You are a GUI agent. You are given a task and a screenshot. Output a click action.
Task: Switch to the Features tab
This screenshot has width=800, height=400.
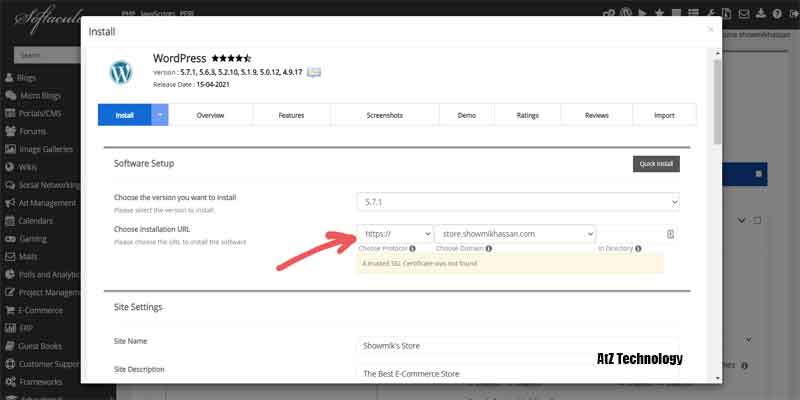click(291, 115)
